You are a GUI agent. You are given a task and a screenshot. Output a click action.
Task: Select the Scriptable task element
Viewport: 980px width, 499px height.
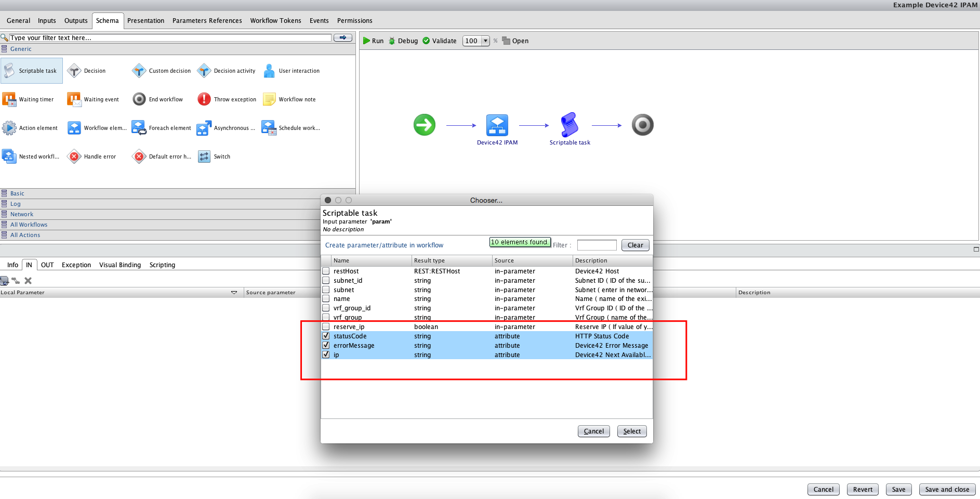pyautogui.click(x=32, y=70)
